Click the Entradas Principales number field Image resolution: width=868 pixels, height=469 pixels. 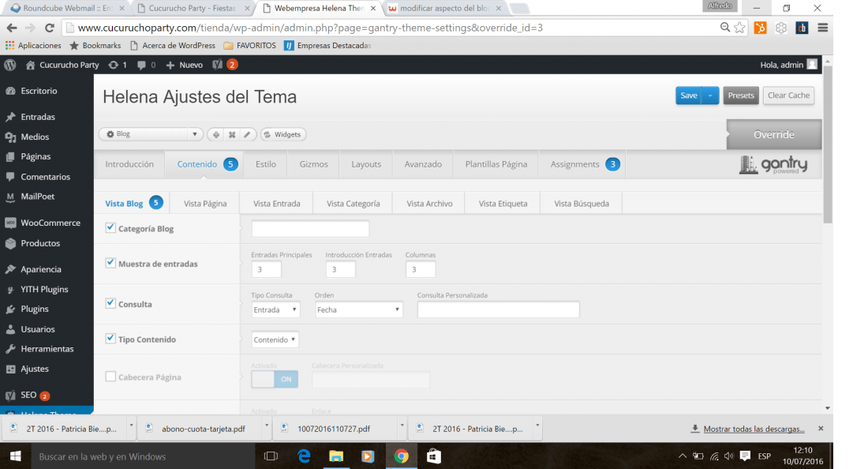click(266, 269)
